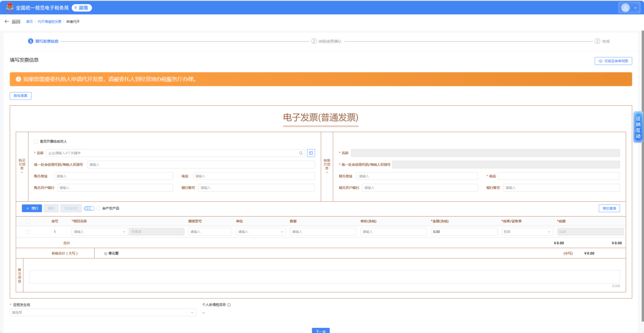This screenshot has height=333, width=644.
Task: Click the grey 可修改 field in row 1
Action: pyautogui.click(x=157, y=232)
